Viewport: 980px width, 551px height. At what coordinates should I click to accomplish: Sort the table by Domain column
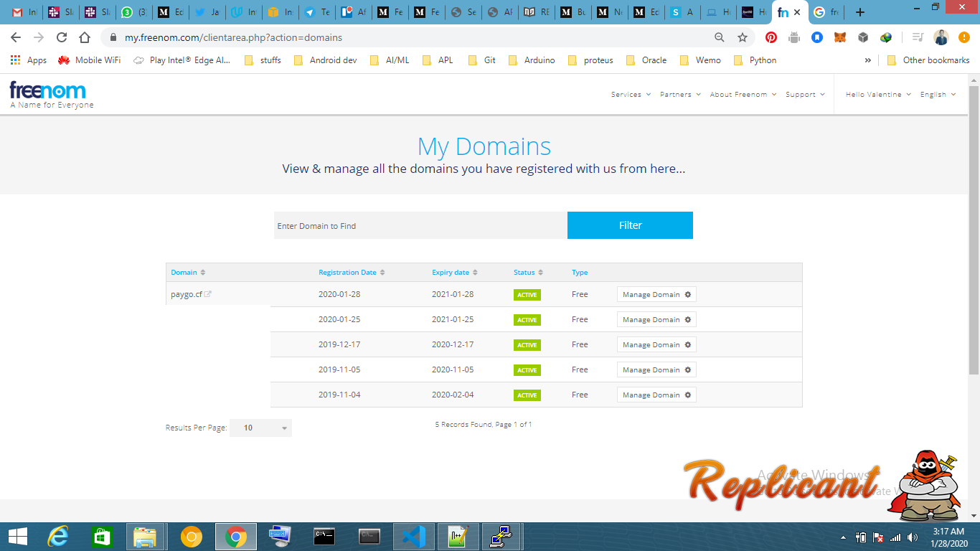[188, 273]
